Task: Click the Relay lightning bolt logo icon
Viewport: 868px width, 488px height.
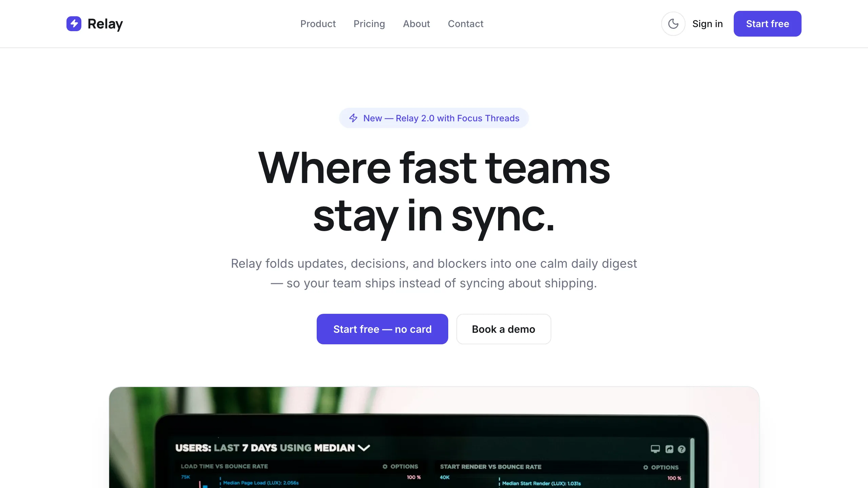Action: (74, 24)
